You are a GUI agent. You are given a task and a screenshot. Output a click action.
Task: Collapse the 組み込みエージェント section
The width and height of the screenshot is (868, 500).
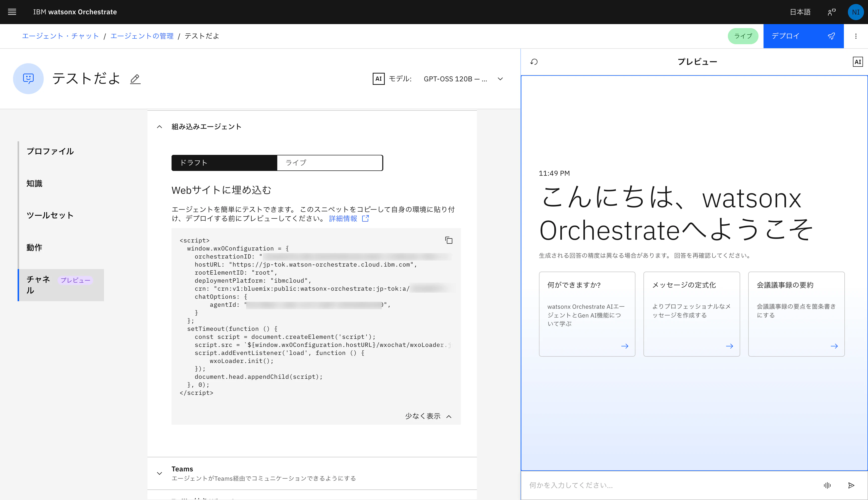[x=159, y=127]
